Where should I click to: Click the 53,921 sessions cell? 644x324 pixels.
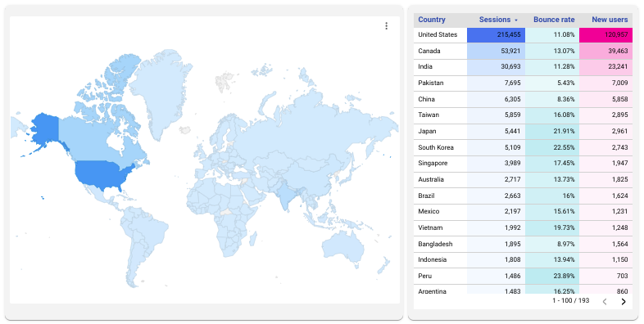coord(497,51)
